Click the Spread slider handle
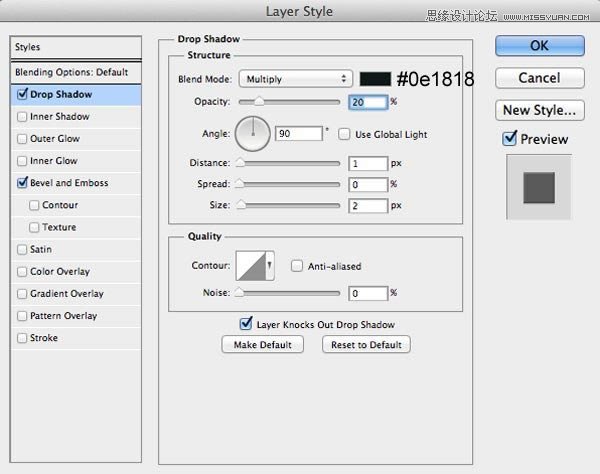Viewport: 600px width, 474px height. pos(240,184)
